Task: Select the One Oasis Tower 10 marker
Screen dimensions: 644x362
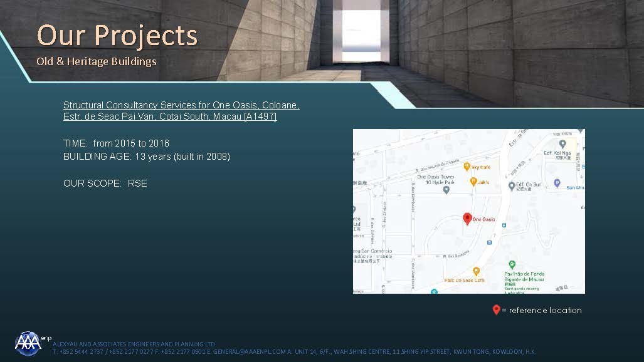Action: [x=446, y=190]
